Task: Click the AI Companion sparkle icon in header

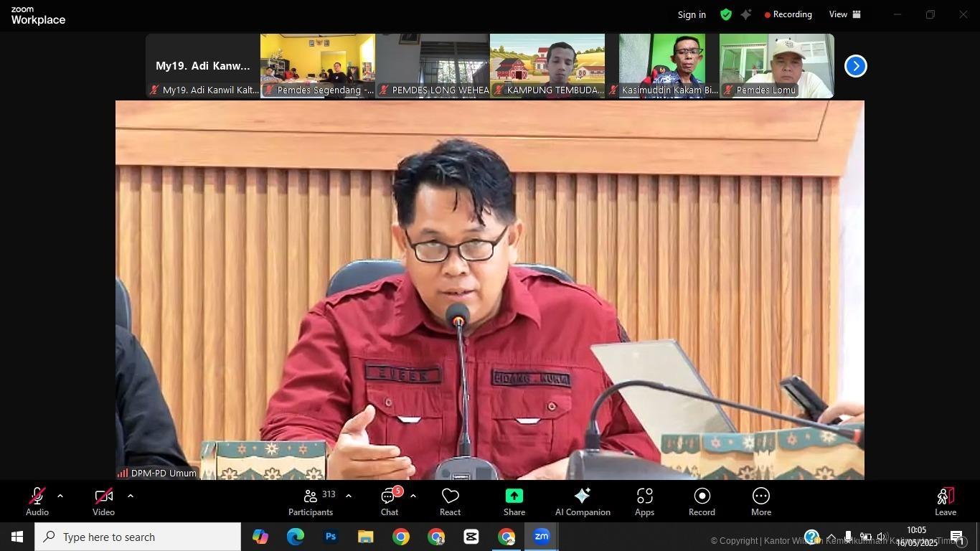Action: 746,14
